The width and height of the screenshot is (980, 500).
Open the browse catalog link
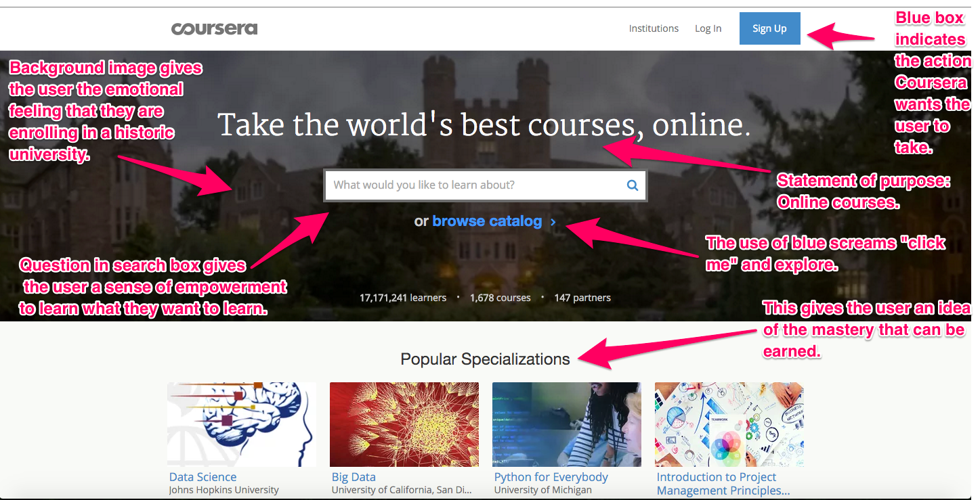point(487,221)
